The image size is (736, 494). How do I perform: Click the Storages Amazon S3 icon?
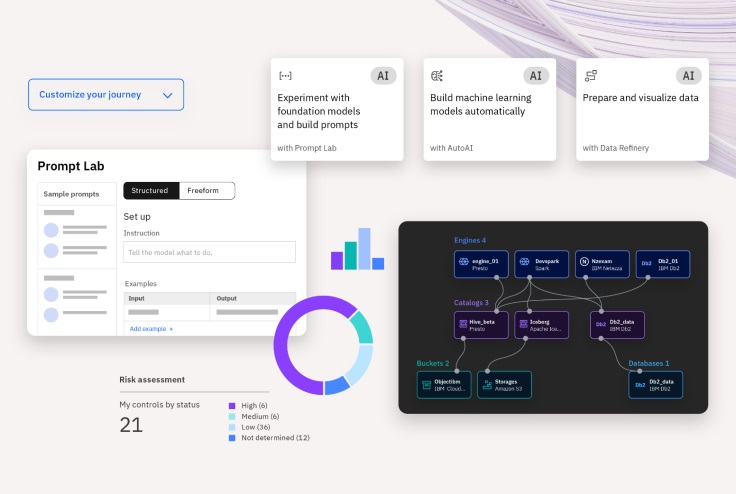(487, 385)
